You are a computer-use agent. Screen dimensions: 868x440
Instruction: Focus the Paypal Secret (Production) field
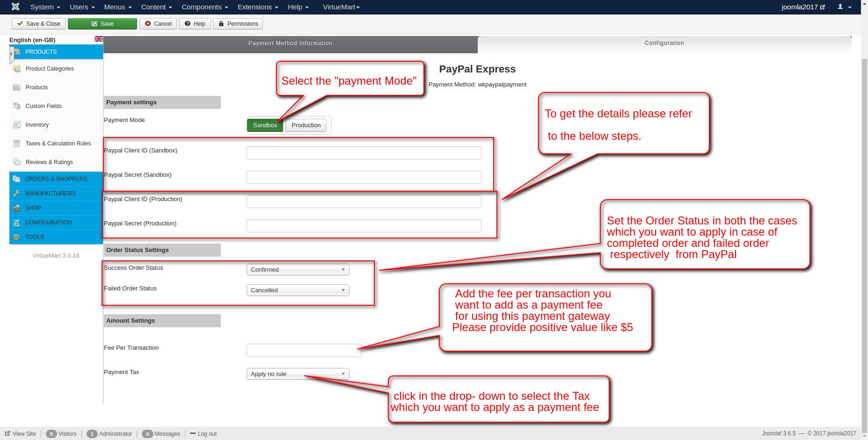pos(364,226)
